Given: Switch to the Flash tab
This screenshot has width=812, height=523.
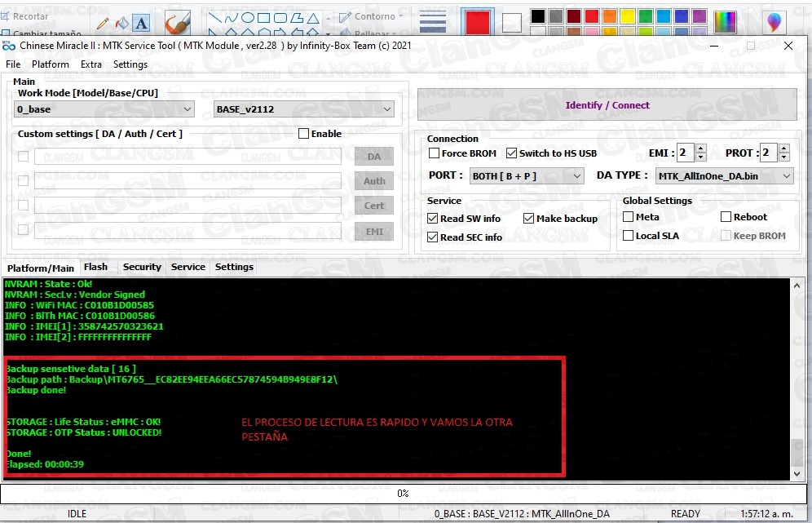Looking at the screenshot, I should click(96, 267).
